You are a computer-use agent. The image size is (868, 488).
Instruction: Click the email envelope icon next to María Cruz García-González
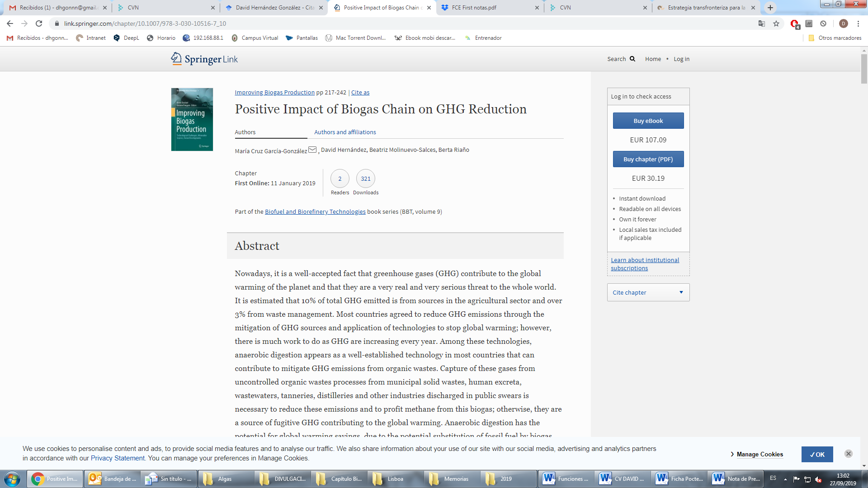click(x=312, y=150)
